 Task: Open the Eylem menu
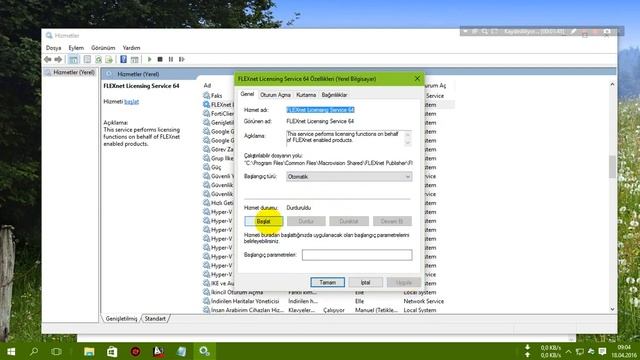pyautogui.click(x=76, y=48)
